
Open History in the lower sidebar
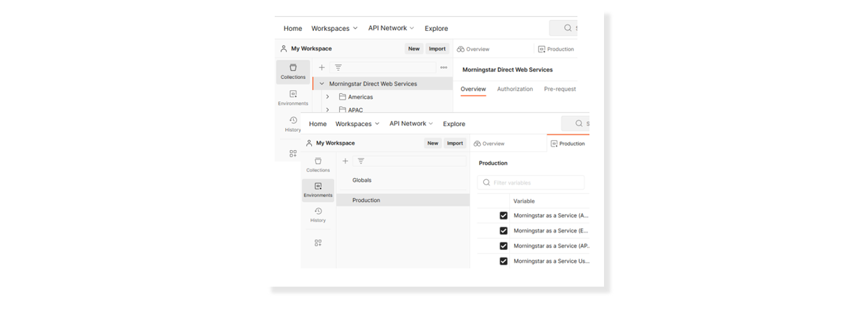coord(318,215)
